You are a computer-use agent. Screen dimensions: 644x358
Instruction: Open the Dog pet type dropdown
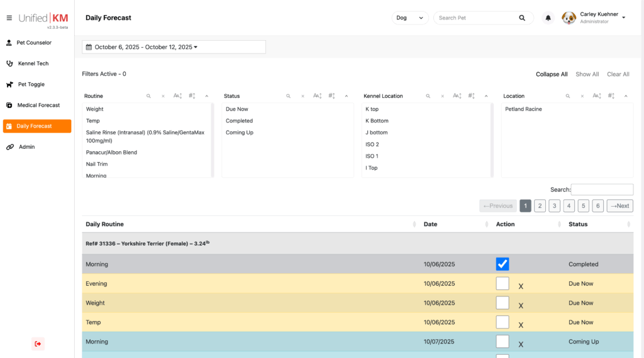tap(410, 18)
